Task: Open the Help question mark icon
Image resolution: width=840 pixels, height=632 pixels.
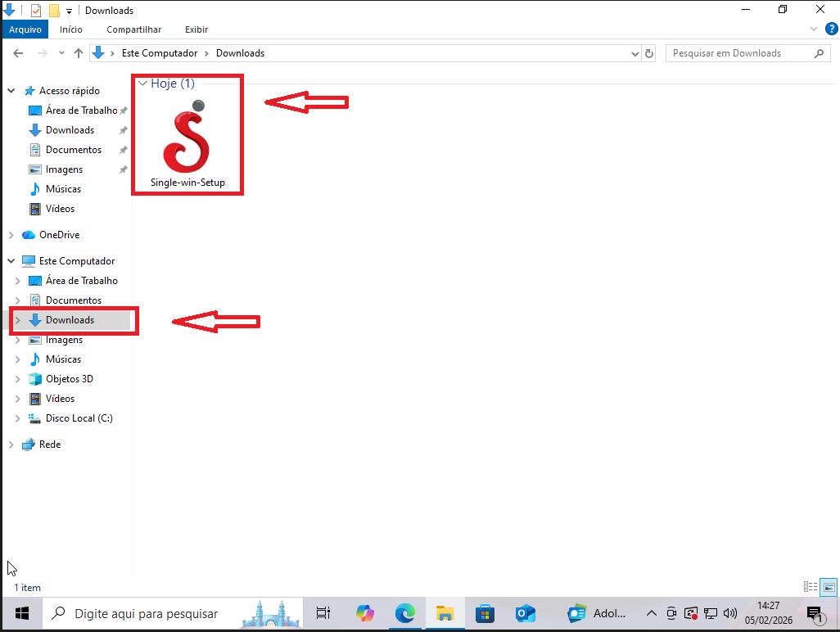Action: [832, 29]
